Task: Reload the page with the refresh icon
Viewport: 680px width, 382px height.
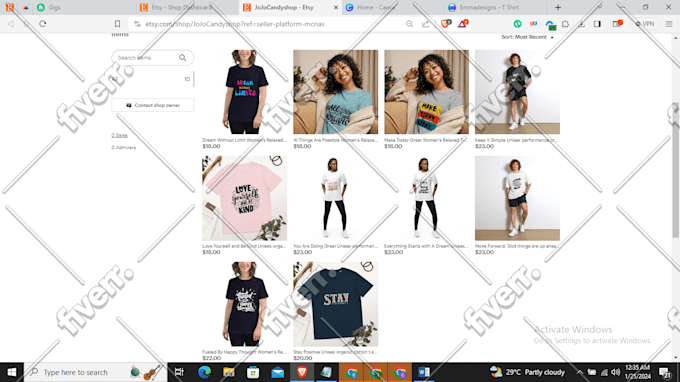Action: (x=42, y=24)
